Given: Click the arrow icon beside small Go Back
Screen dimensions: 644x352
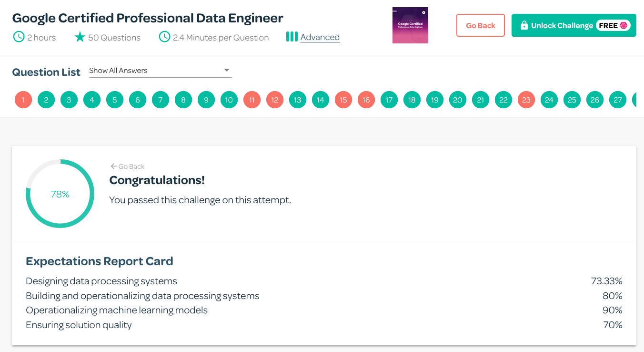Looking at the screenshot, I should click(x=113, y=166).
